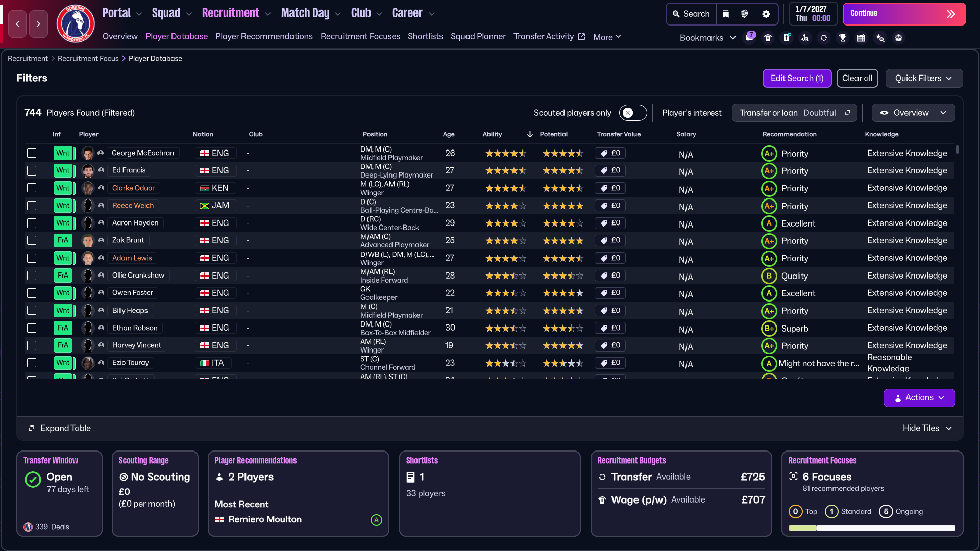Click the Wnt status badge for Reece Welch
Image resolution: width=980 pixels, height=551 pixels.
click(63, 206)
